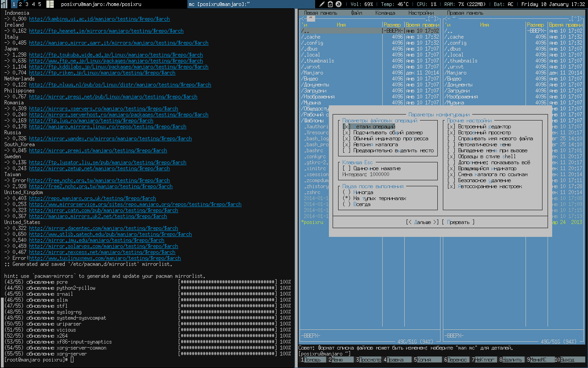Open left panel history list [^]

[431, 19]
